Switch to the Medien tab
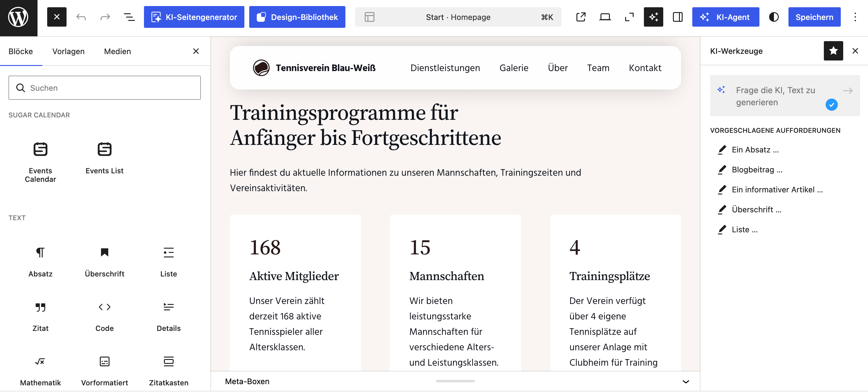 coord(117,51)
